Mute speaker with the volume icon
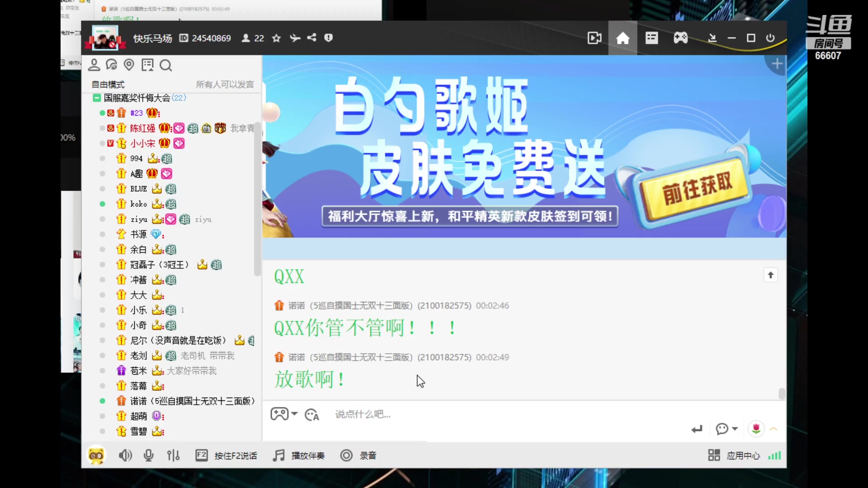Image resolution: width=868 pixels, height=488 pixels. (x=125, y=455)
